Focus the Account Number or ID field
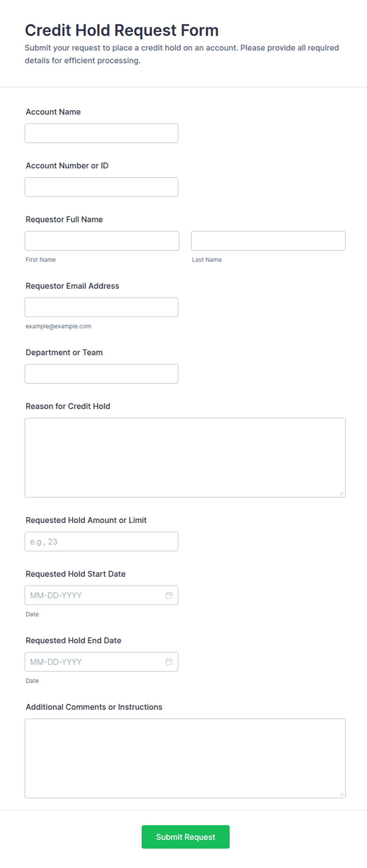 [101, 187]
